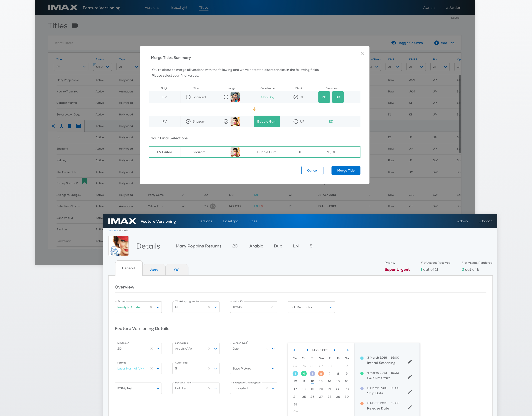Edit the Interal Screening date entry
This screenshot has width=532, height=416.
click(x=410, y=361)
